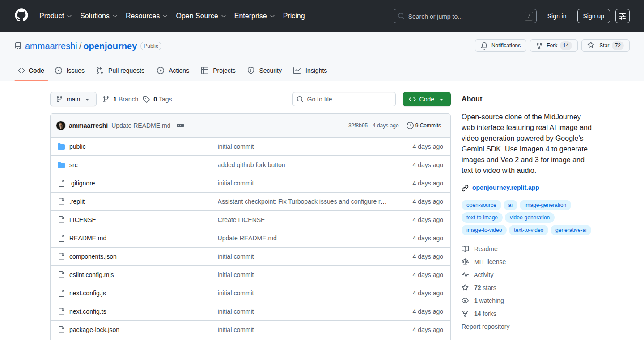Click the fork icon beside 14 forks

(465, 314)
